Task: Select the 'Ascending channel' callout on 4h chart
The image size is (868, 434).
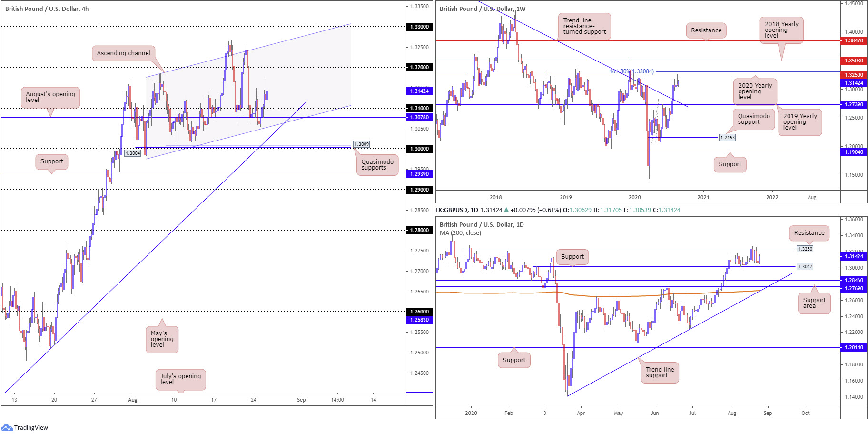Action: tap(124, 53)
